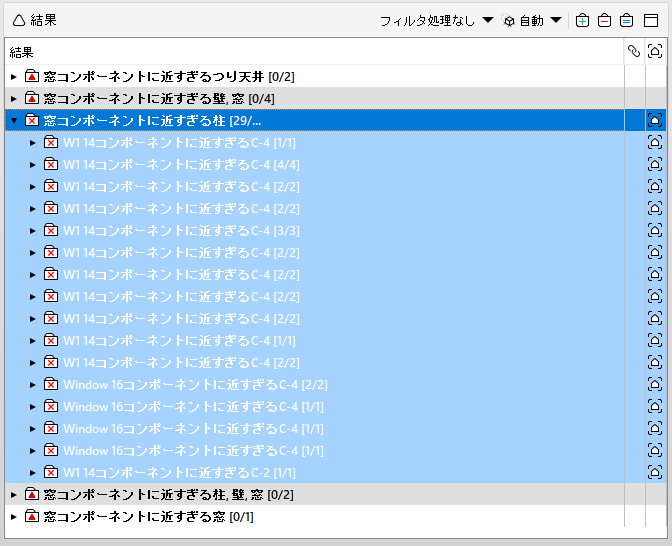Click the folder icon of 柱, 壁, 窓 [0/2] row
Screen dimensions: 672x546
tap(32, 494)
